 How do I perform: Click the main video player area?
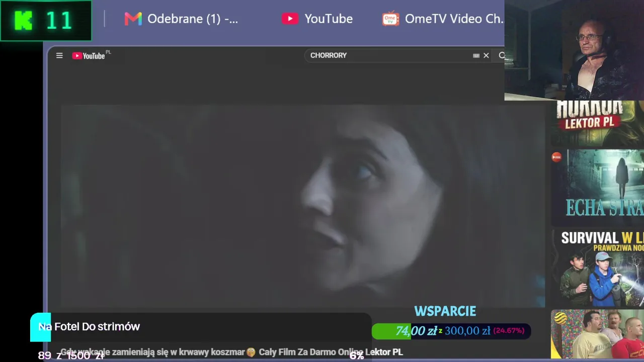[302, 206]
